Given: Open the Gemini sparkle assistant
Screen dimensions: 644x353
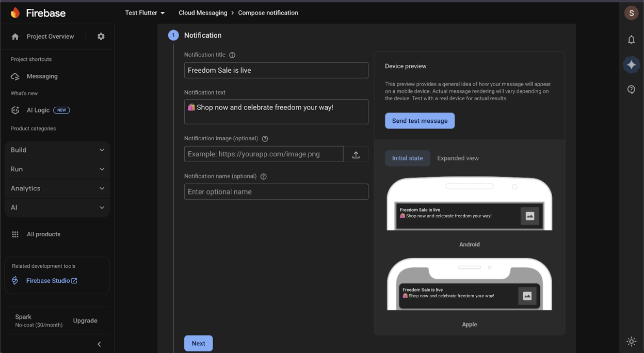Looking at the screenshot, I should point(631,65).
